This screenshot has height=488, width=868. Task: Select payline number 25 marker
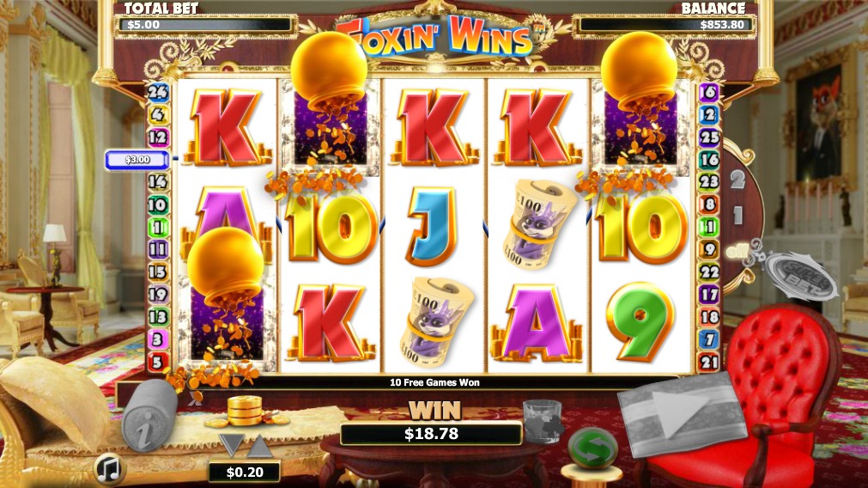click(709, 137)
